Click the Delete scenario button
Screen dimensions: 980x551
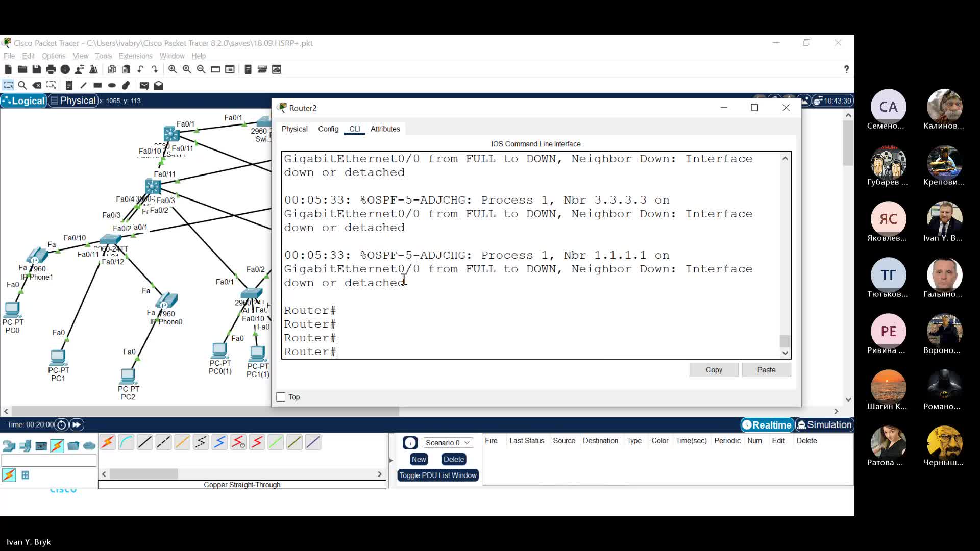(x=454, y=459)
